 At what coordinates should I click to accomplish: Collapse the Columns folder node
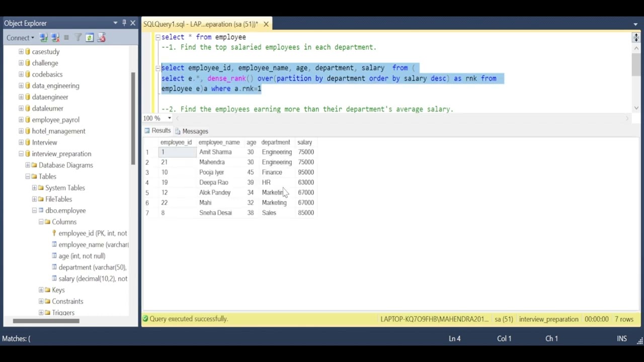click(41, 222)
